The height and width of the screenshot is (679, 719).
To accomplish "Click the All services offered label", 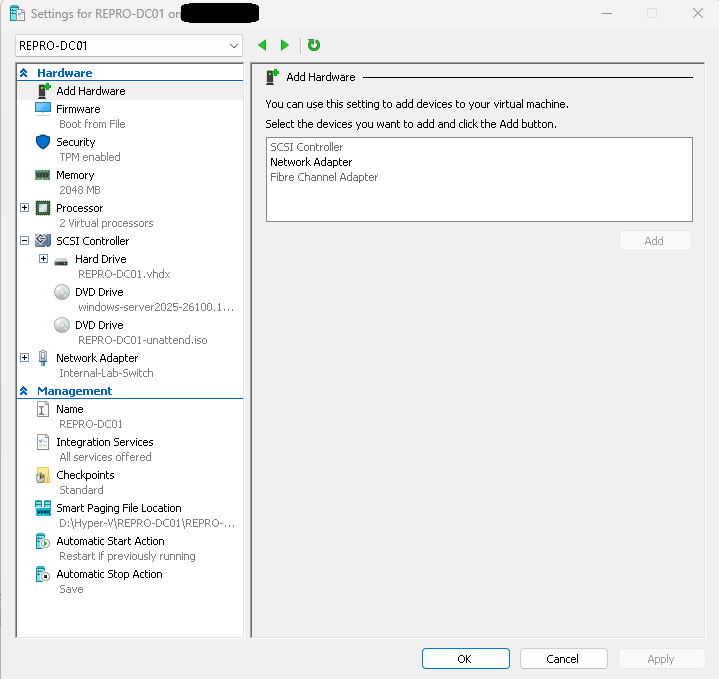I will click(x=105, y=457).
